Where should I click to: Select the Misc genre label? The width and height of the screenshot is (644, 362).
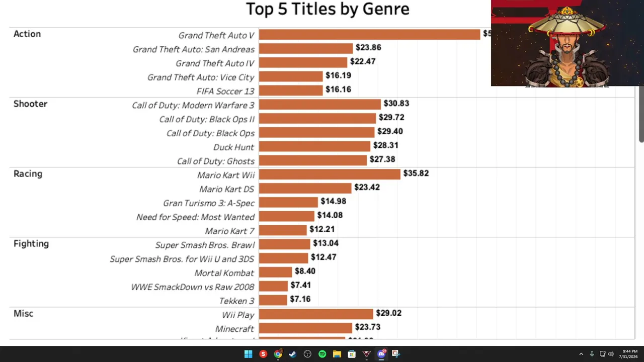(23, 313)
